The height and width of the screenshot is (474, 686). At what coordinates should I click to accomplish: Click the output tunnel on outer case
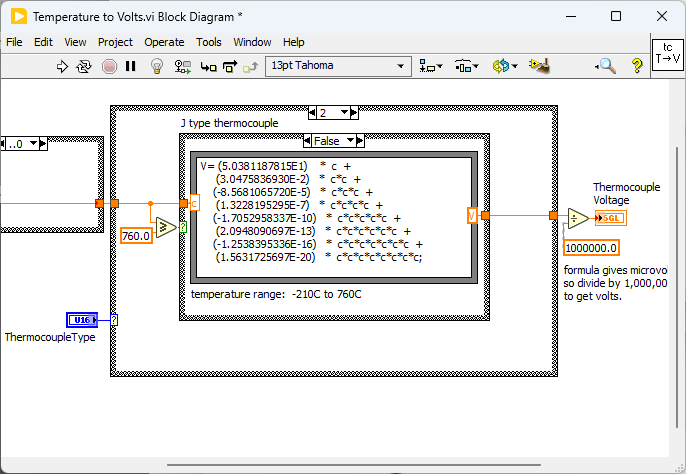[x=553, y=215]
